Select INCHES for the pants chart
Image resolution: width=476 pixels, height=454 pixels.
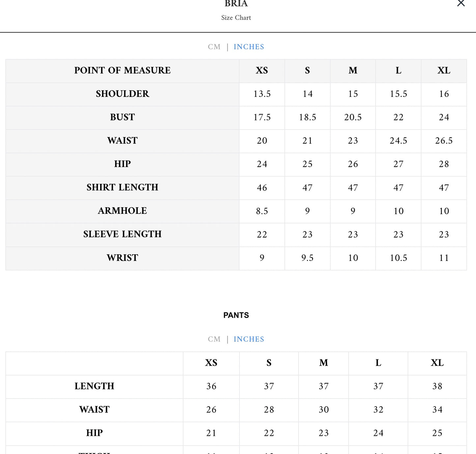tap(249, 339)
